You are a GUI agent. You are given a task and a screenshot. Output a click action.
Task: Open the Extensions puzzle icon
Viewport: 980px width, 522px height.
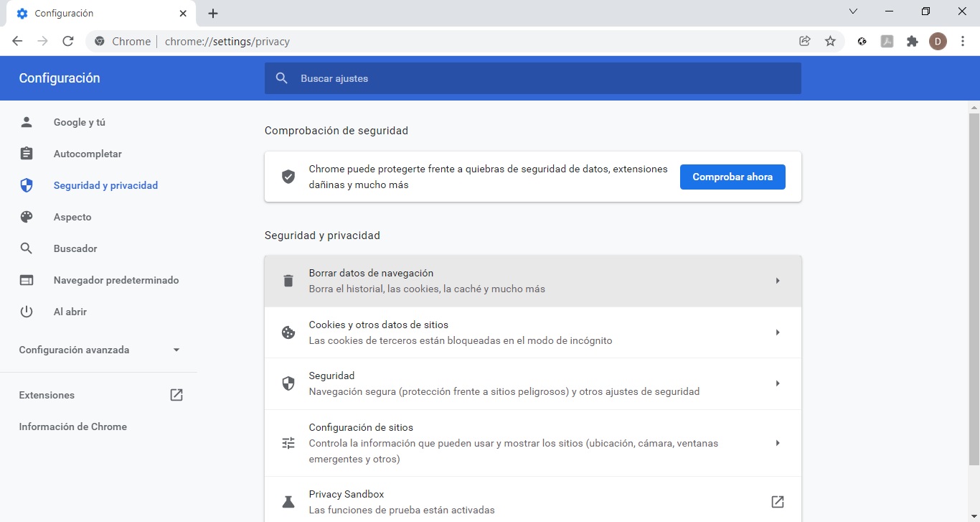pyautogui.click(x=913, y=41)
